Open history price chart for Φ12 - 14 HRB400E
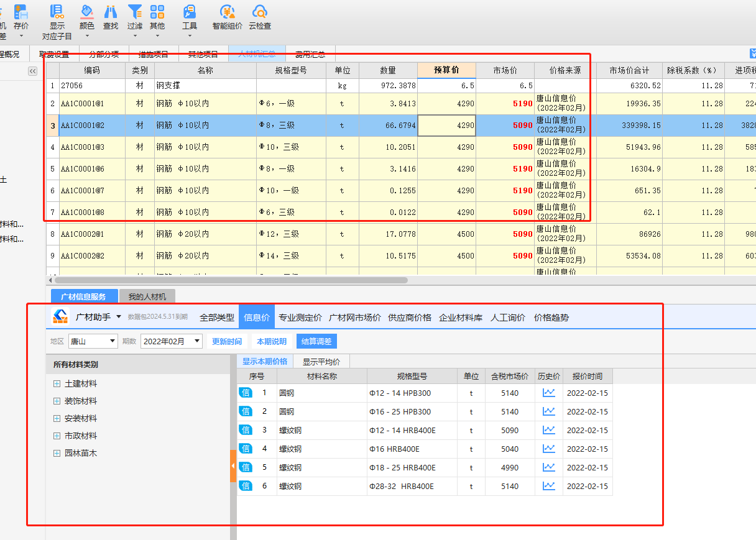Screen dimensions: 756x540 [x=548, y=430]
